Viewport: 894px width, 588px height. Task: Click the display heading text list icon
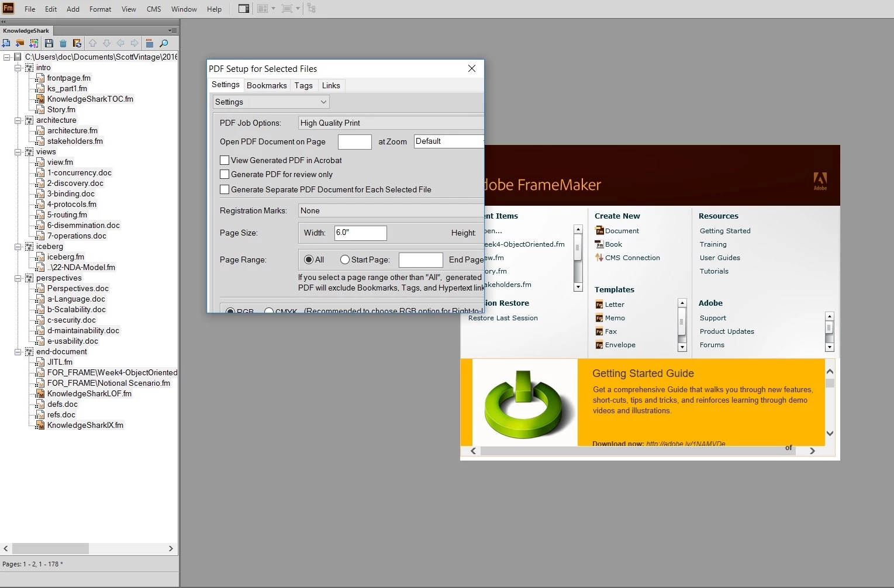coord(150,43)
